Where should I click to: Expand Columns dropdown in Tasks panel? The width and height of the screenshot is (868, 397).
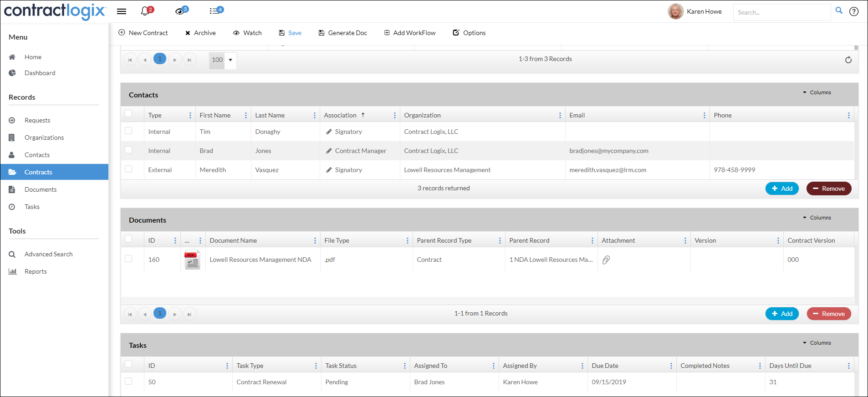(817, 343)
